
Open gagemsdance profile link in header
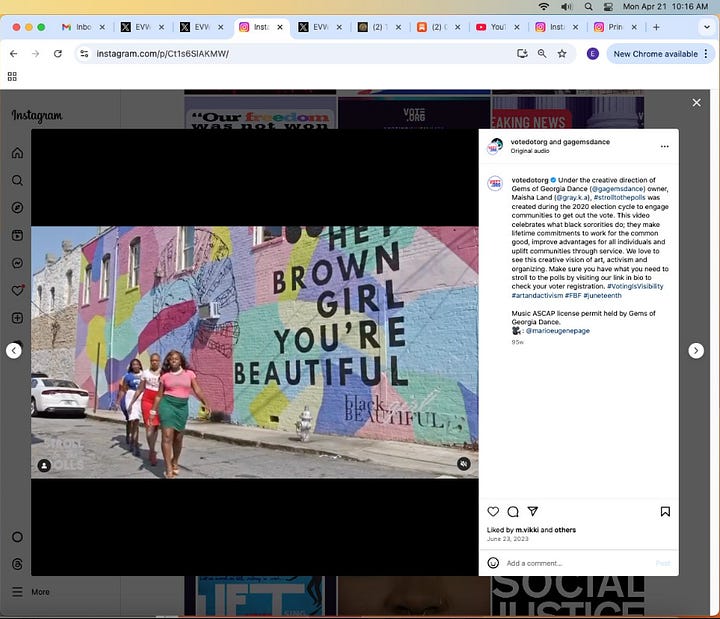[x=585, y=142]
